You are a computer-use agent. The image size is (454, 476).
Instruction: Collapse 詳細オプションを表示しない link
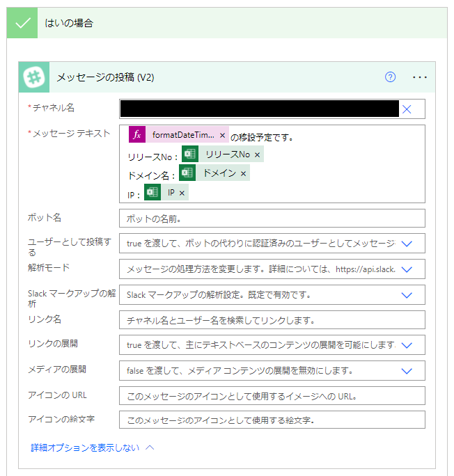coord(92,447)
